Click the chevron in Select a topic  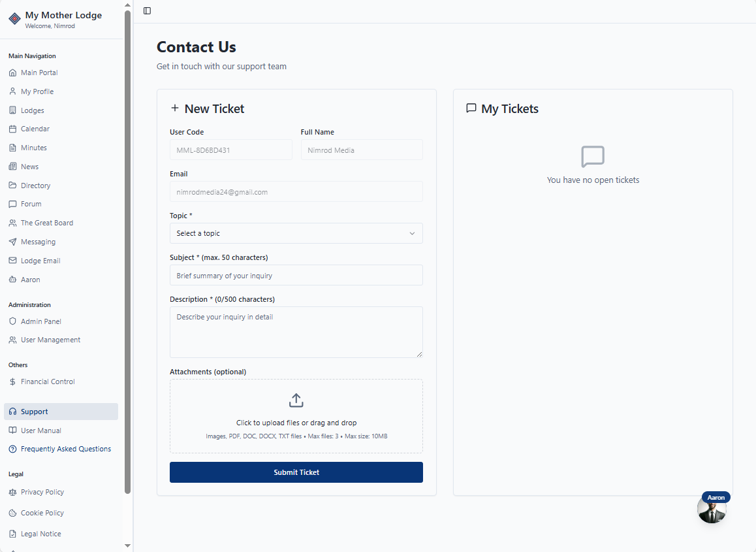click(412, 233)
